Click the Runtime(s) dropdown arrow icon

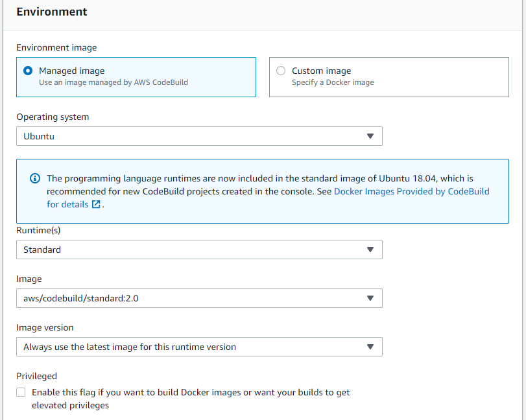(370, 250)
